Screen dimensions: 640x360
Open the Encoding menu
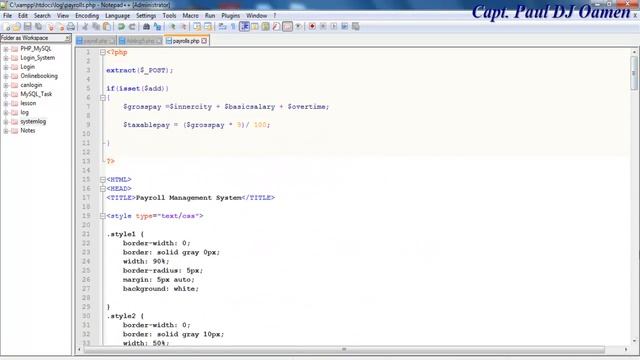coord(87,16)
